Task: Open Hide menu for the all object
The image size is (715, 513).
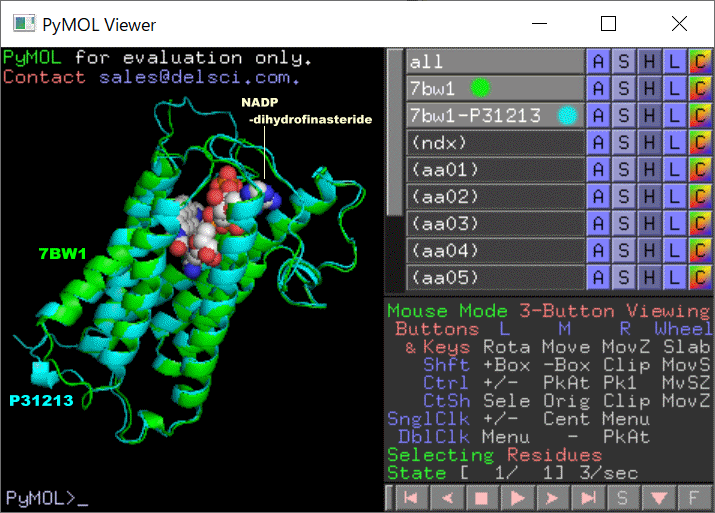Action: [x=649, y=61]
